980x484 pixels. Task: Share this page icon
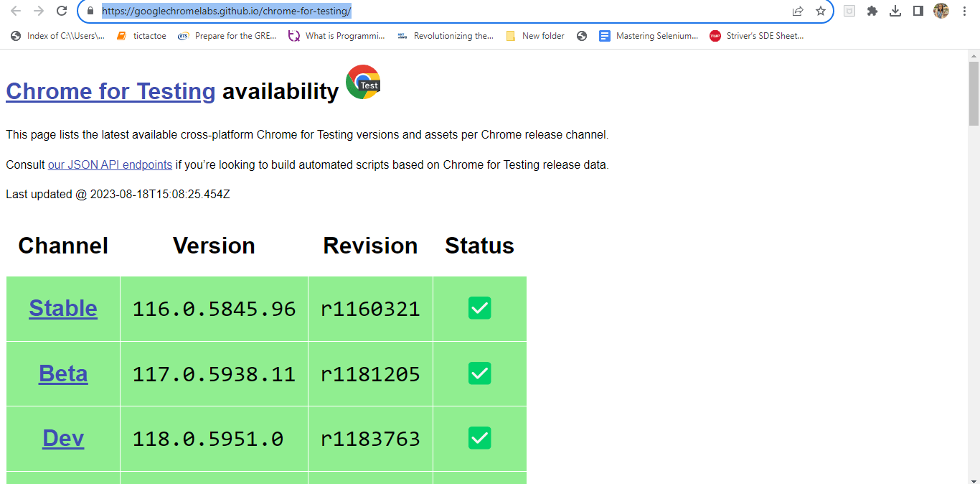pos(798,11)
